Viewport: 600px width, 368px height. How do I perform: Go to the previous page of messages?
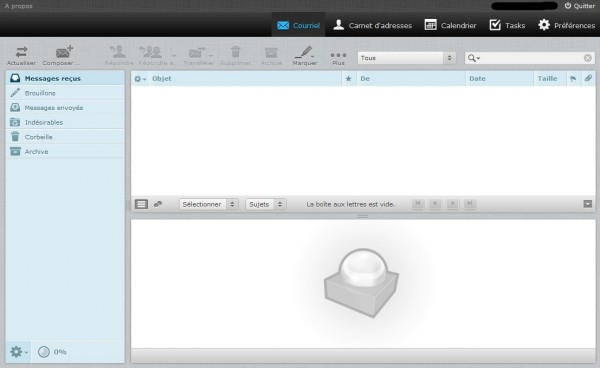point(435,204)
